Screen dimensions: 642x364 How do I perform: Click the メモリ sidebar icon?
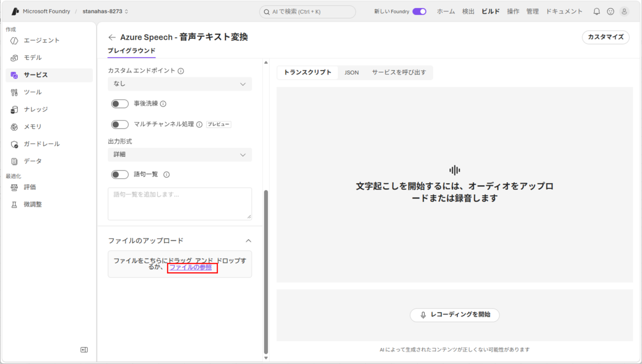click(x=14, y=127)
